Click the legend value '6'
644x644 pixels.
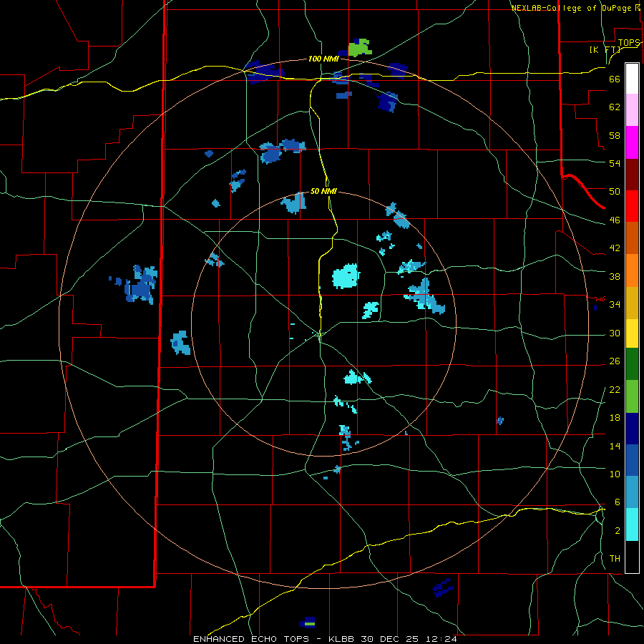(x=617, y=502)
